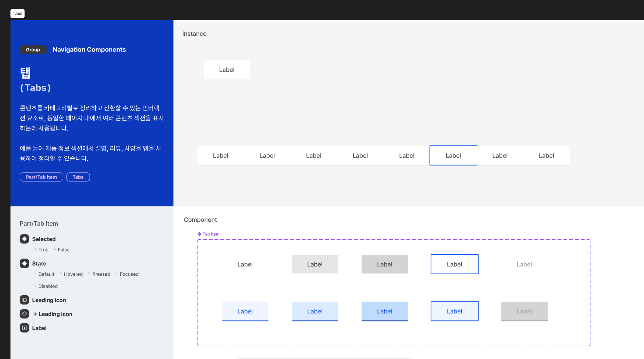
Task: Click the unselected focused outlined Label variant
Action: coord(455,264)
